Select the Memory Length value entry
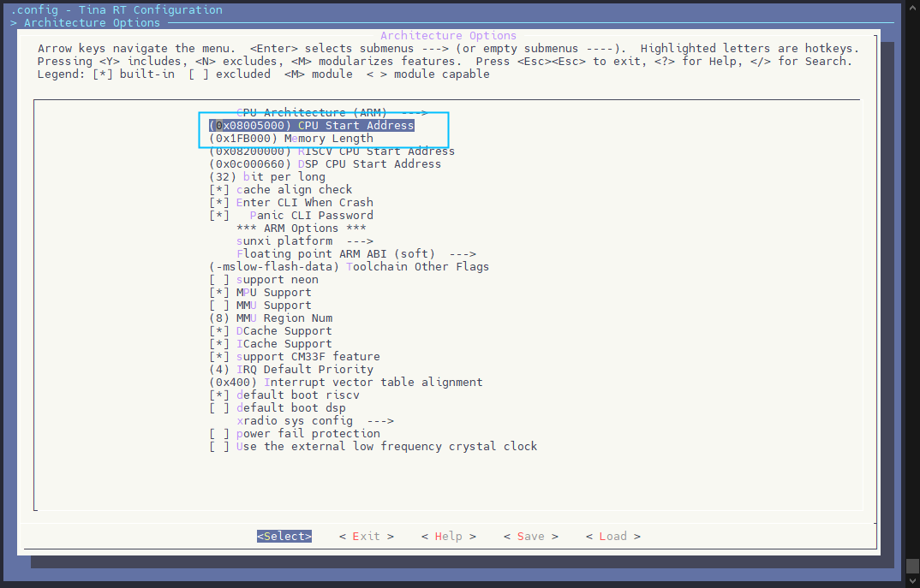 point(290,139)
